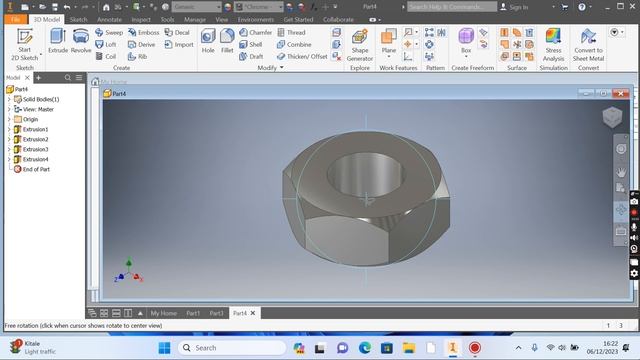Screen dimensions: 640x360
Task: Click the Combine tool
Action: tap(294, 44)
